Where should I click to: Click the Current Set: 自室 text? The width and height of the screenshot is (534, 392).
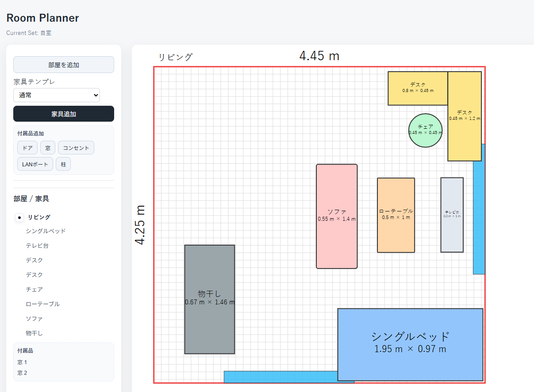pos(29,33)
